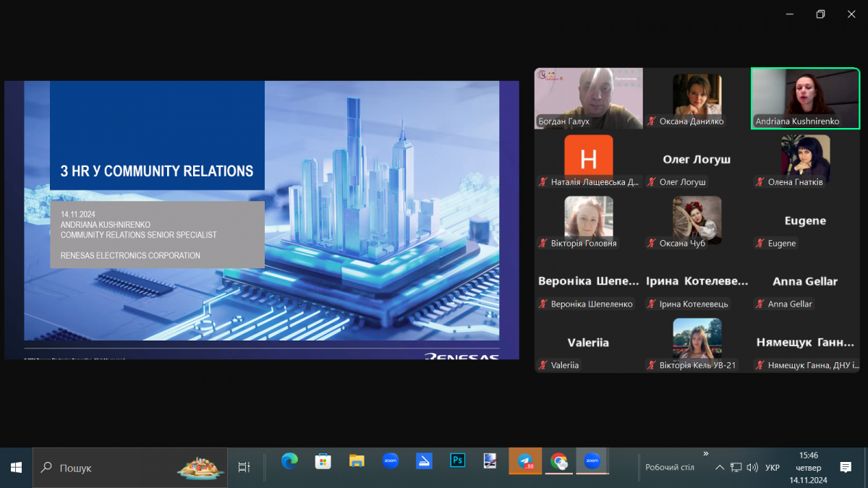
Task: Open File Explorer from the taskbar
Action: click(357, 461)
